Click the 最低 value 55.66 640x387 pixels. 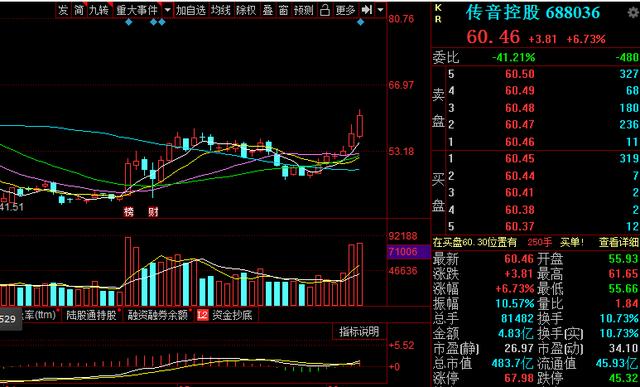click(x=623, y=289)
